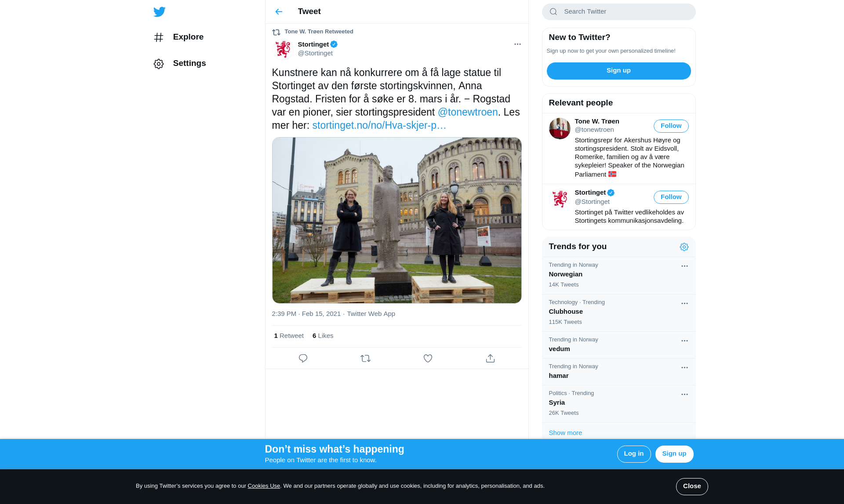The image size is (844, 504).
Task: Click the Twitter bird logo
Action: coord(159,12)
